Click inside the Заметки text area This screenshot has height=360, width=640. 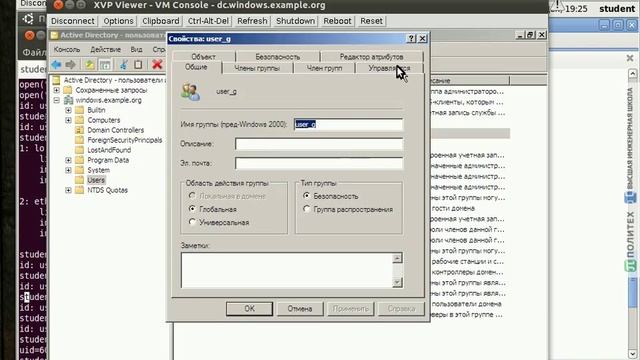(287, 270)
